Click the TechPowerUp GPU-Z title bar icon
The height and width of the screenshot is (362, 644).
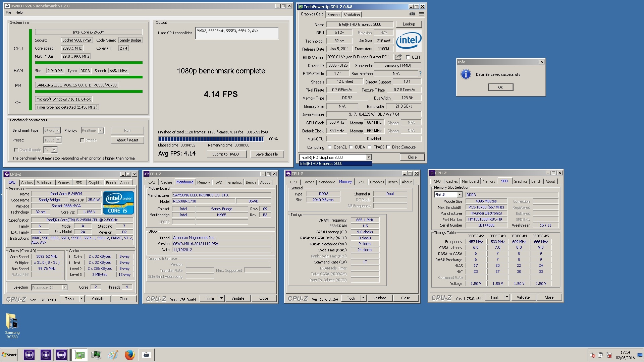pyautogui.click(x=301, y=7)
